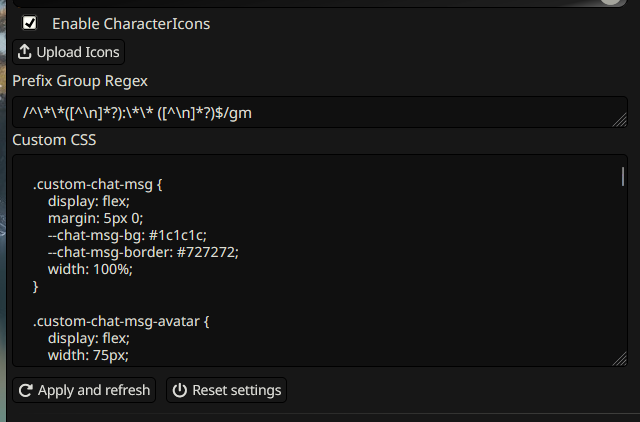This screenshot has height=422, width=640.
Task: Click the power icon for reset
Action: 180,390
